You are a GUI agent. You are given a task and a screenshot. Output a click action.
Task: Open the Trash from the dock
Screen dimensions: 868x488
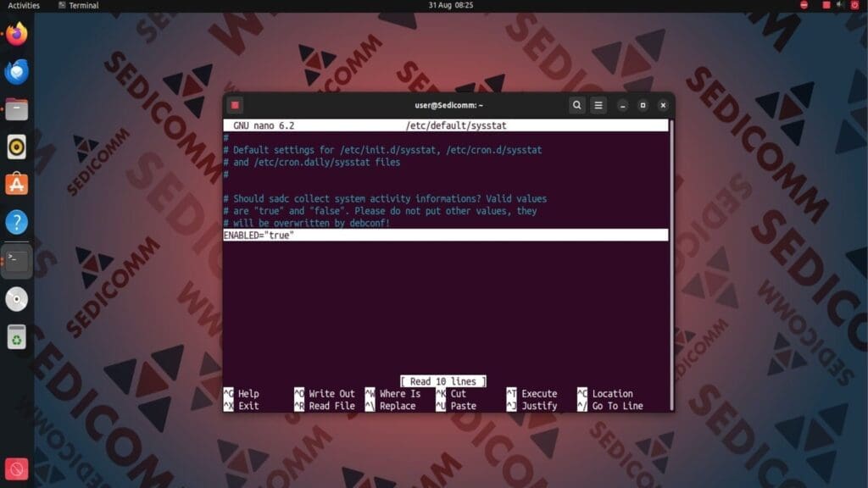16,337
